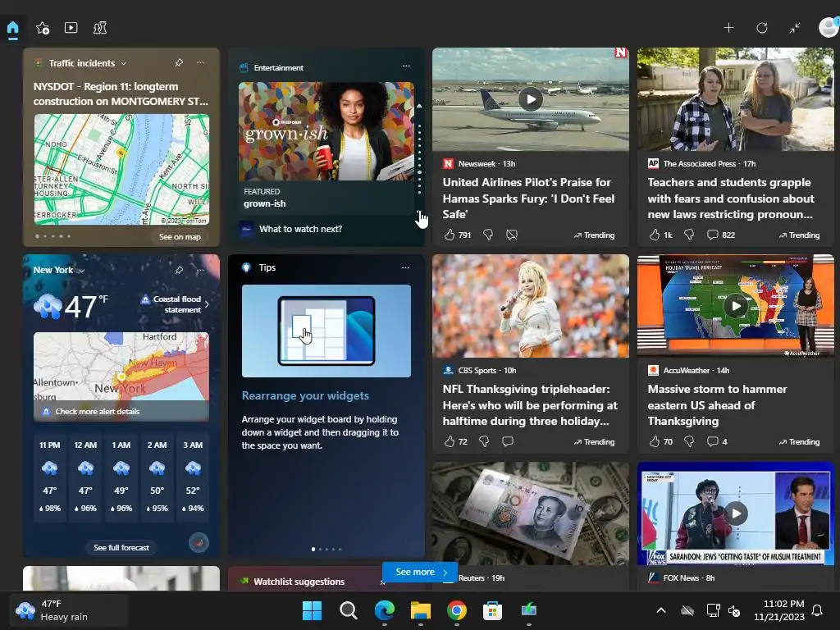Viewport: 840px width, 630px height.
Task: Select the 3 AM hourly forecast
Action: [x=193, y=477]
